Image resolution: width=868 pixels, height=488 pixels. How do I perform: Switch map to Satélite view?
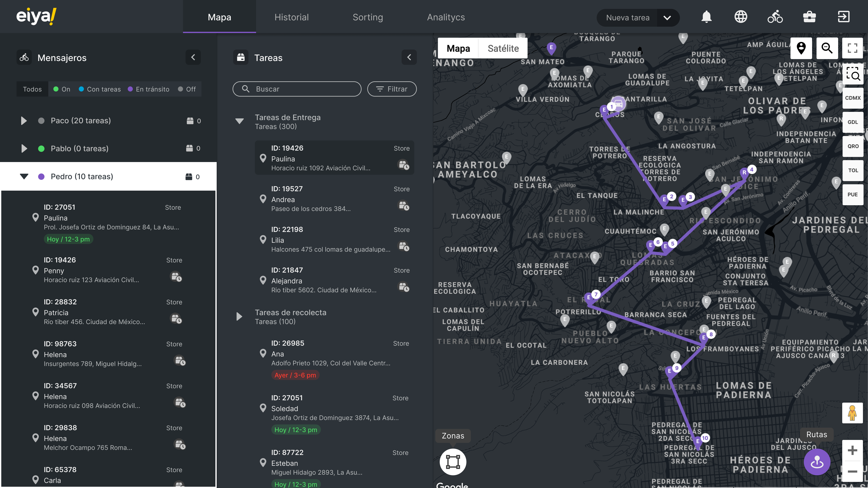503,48
